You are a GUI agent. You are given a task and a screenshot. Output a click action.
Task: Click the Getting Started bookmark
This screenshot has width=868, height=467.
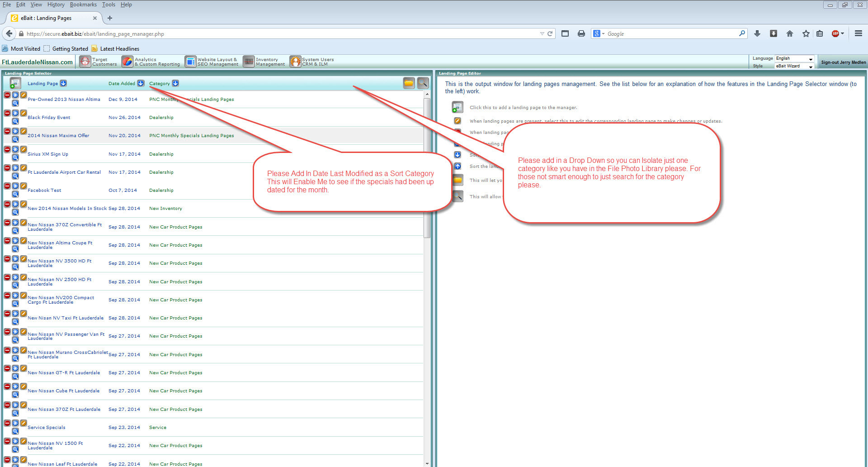[66, 49]
